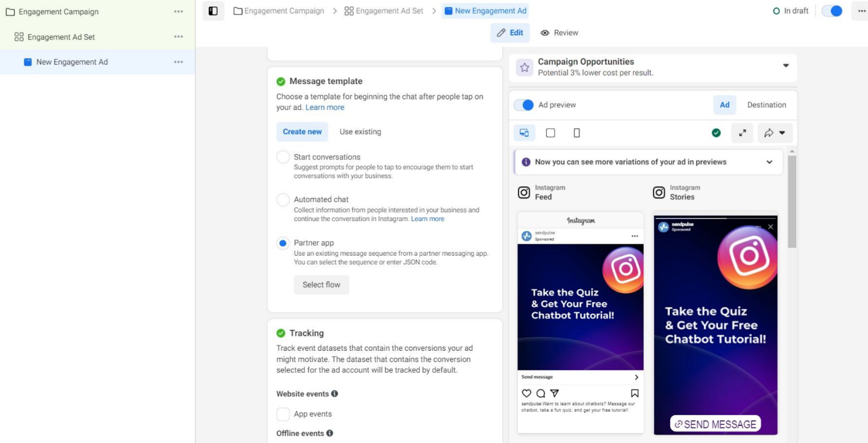The height and width of the screenshot is (443, 868).
Task: Toggle the sidebar panel icon
Action: pyautogui.click(x=213, y=11)
